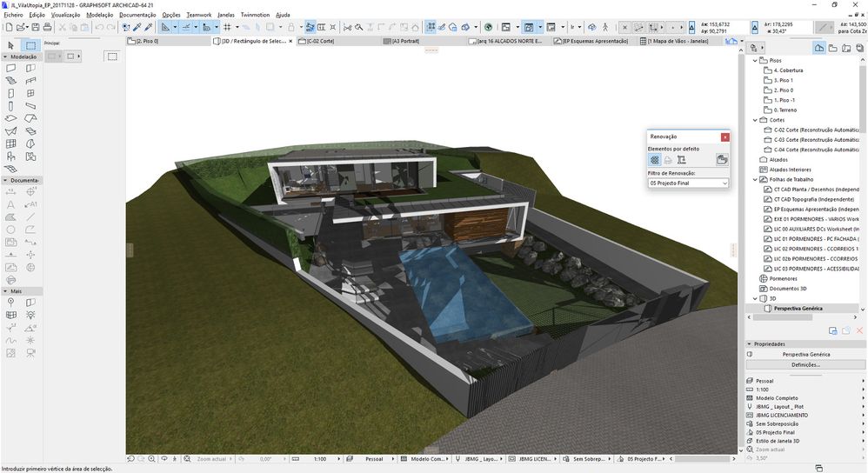Toggle New elements status in Renovação
This screenshot has width=868, height=473.
click(x=682, y=160)
